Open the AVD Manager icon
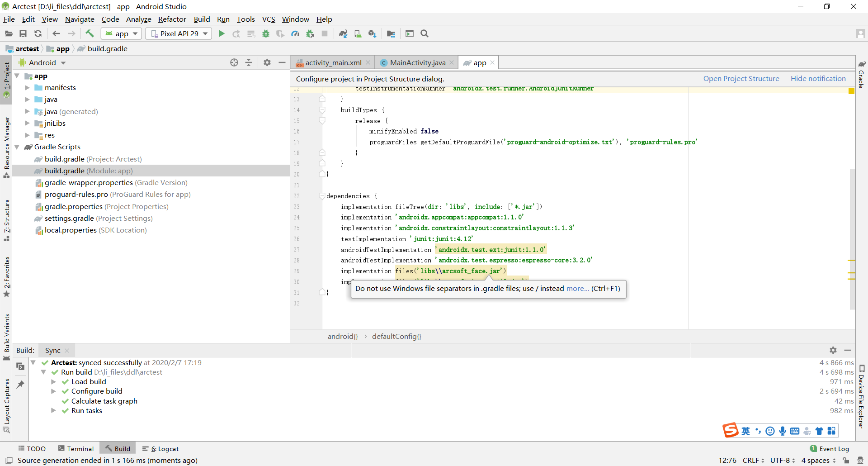This screenshot has width=868, height=466. pos(358,33)
